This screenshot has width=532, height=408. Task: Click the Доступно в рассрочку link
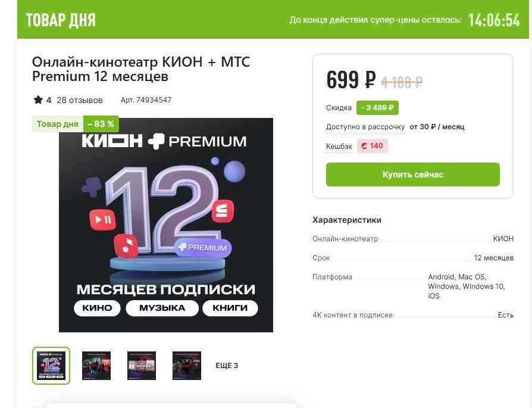pyautogui.click(x=365, y=127)
